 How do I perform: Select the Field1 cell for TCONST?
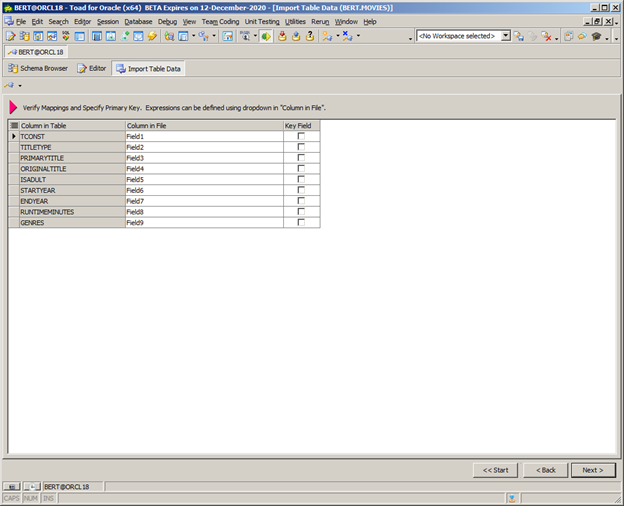[204, 136]
